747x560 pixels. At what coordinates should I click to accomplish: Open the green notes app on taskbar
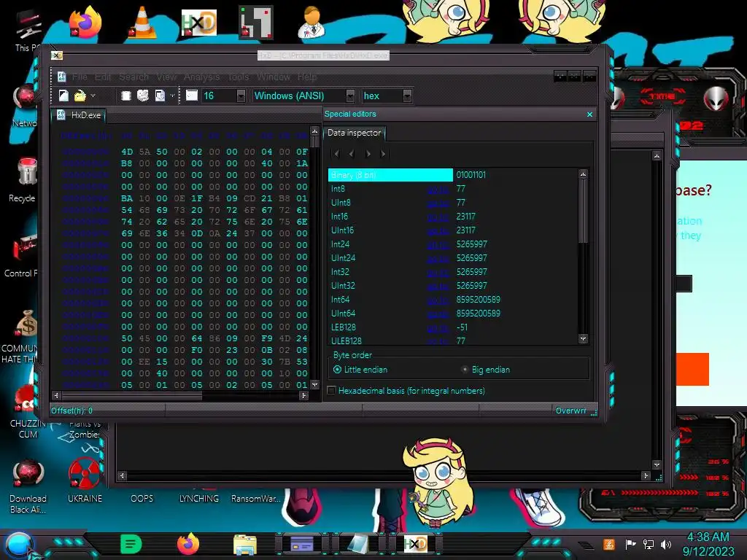click(131, 544)
